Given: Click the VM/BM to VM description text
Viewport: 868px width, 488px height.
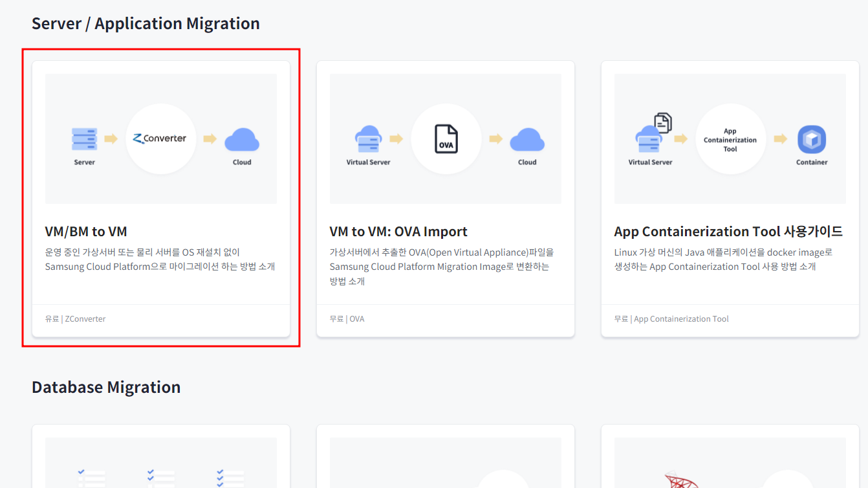Looking at the screenshot, I should (160, 259).
